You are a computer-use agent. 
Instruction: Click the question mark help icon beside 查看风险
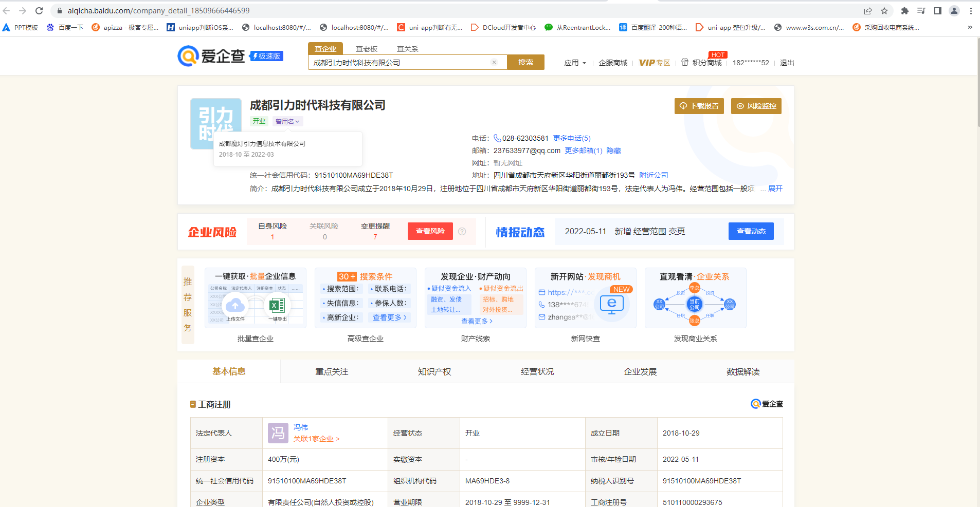pyautogui.click(x=462, y=231)
